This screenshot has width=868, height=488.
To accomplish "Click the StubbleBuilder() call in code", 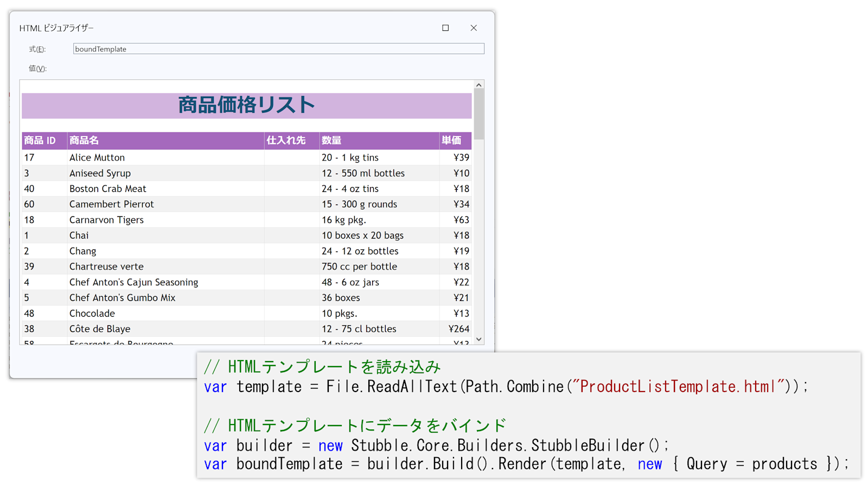I will tap(595, 445).
